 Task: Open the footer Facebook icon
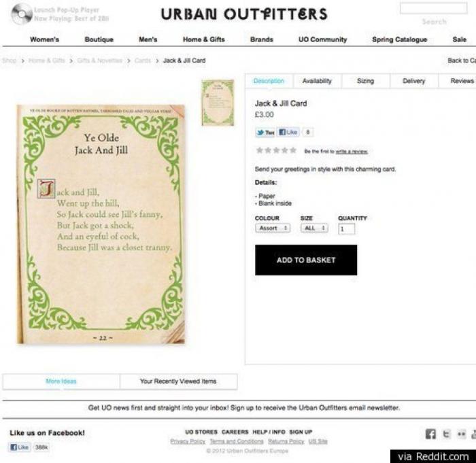click(430, 434)
